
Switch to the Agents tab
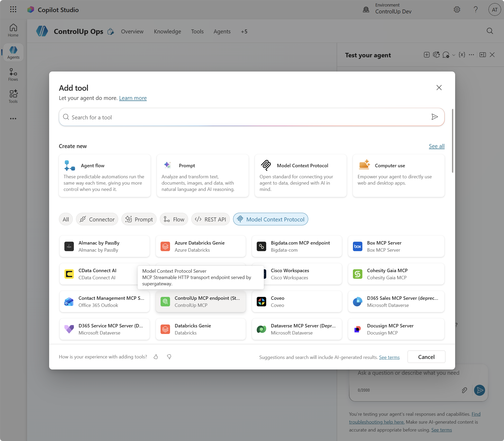222,32
